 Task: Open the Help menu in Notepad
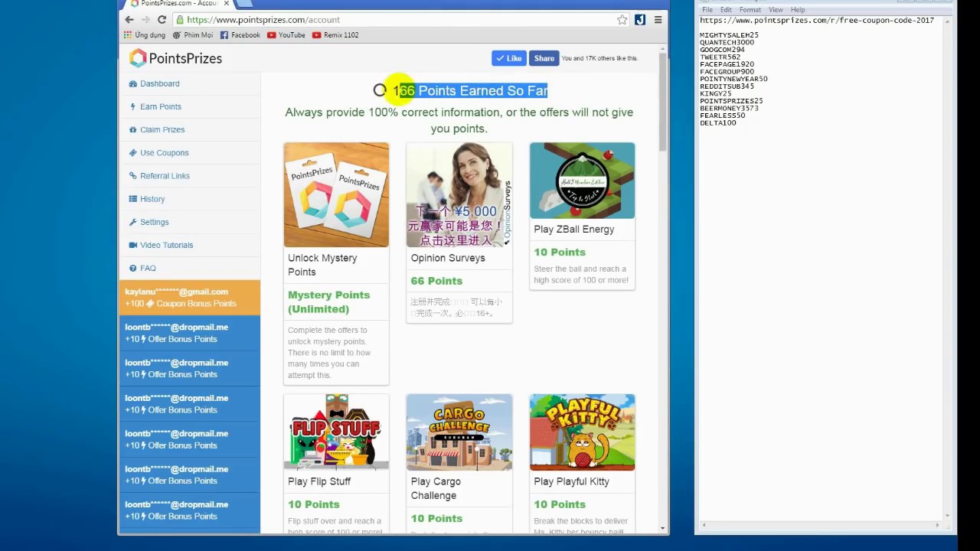(x=798, y=10)
